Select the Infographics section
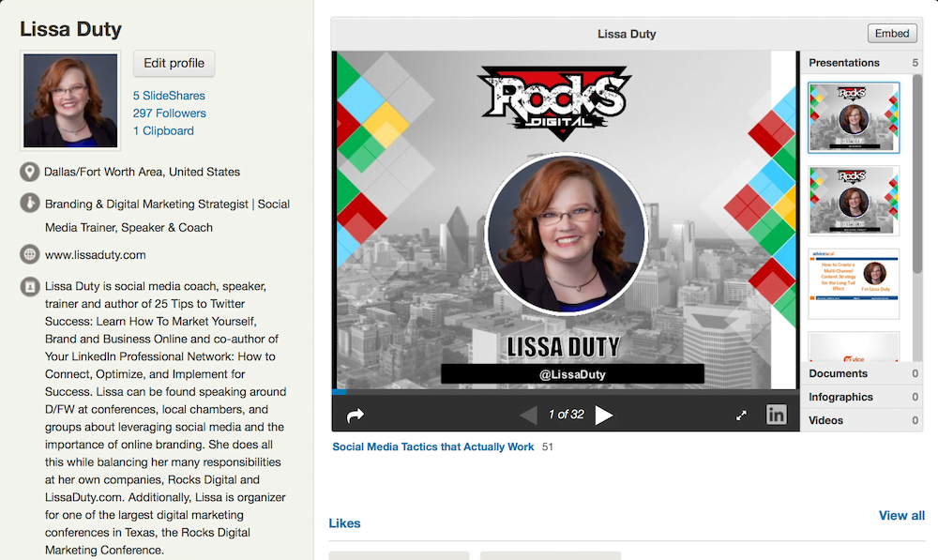 coord(861,397)
